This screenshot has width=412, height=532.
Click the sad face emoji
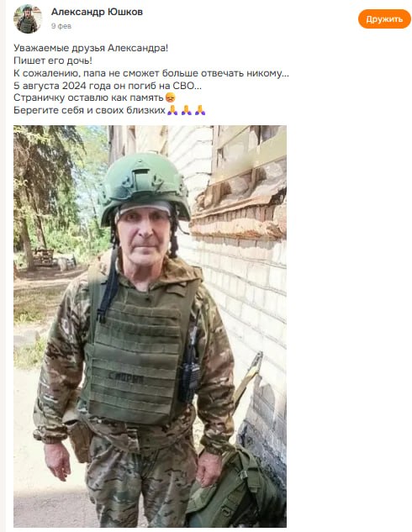171,97
